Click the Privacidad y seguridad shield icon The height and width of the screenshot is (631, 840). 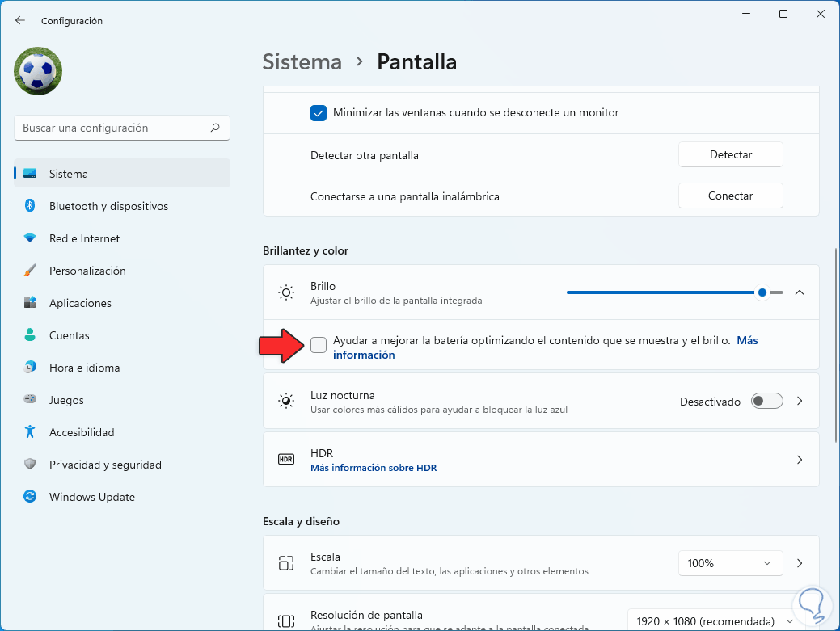(30, 465)
